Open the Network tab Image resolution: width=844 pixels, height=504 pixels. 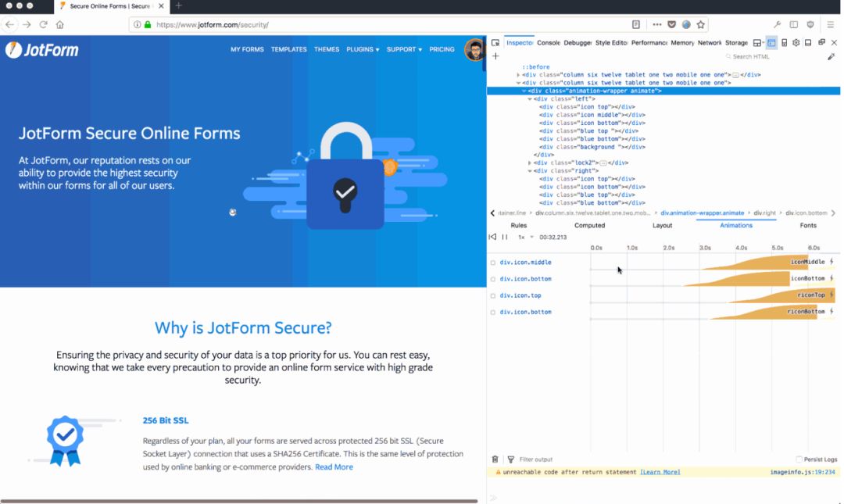(x=710, y=42)
